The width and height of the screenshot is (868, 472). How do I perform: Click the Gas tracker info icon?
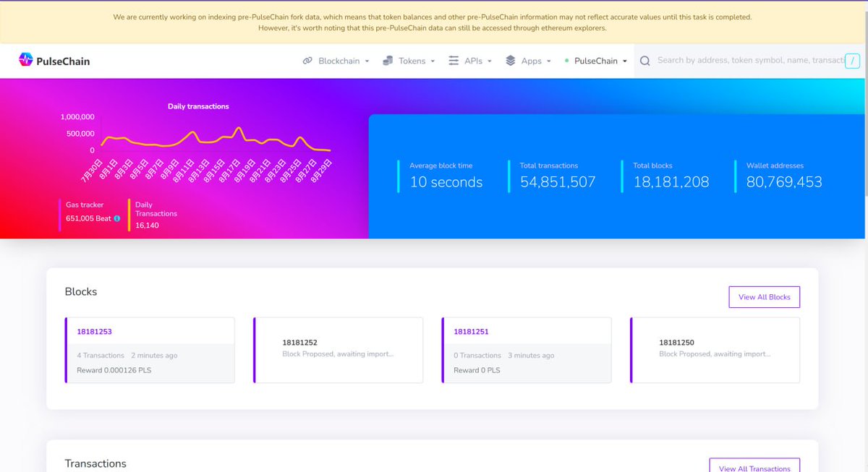click(x=117, y=218)
